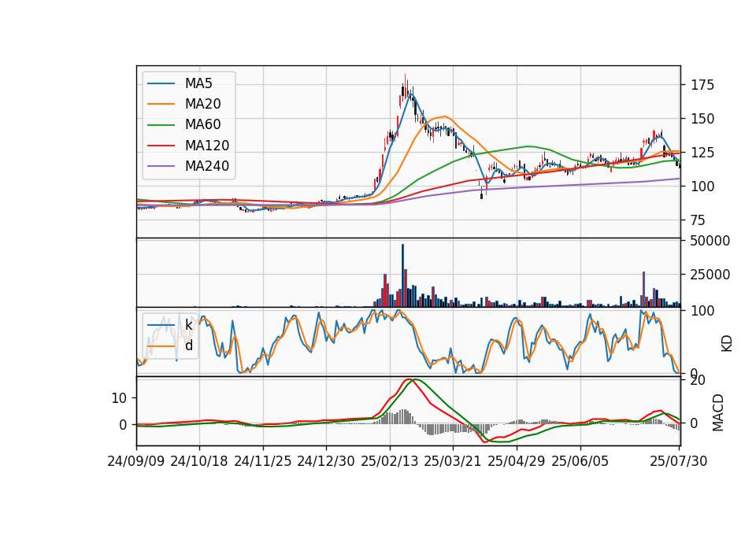Click the MA5 legend label

pos(198,83)
